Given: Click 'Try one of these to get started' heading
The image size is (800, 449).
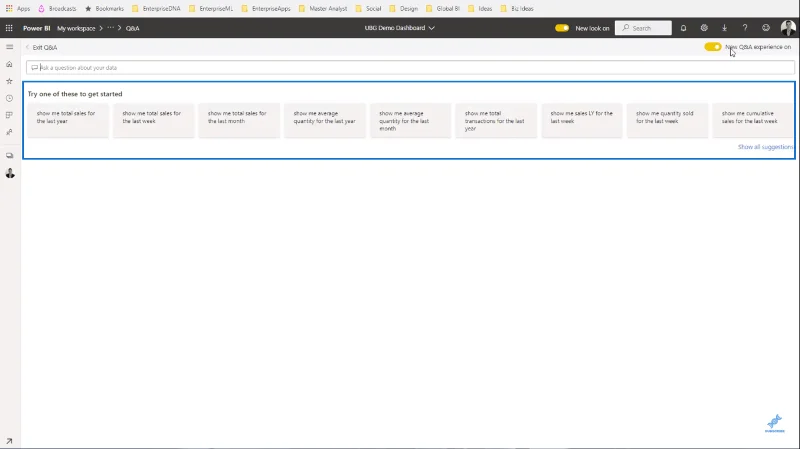Looking at the screenshot, I should pyautogui.click(x=75, y=94).
